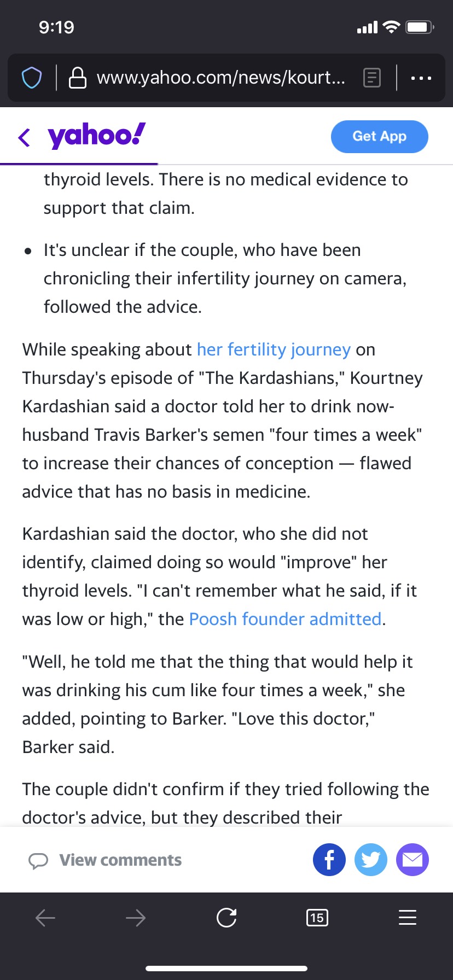Share article via email icon

click(x=413, y=860)
